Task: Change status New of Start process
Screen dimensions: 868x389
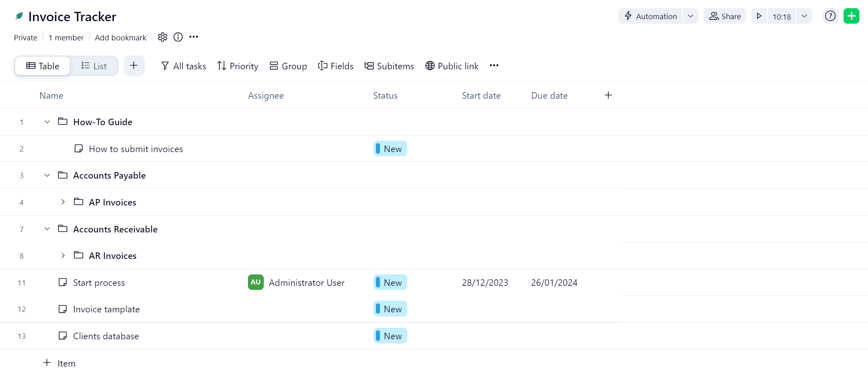Action: coord(390,283)
